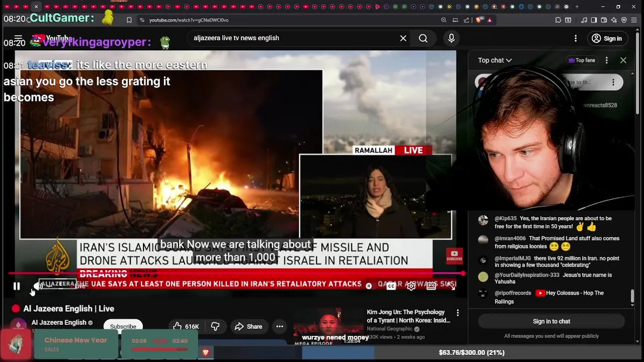The width and height of the screenshot is (644, 362).
Task: Toggle the autoplay switch in player
Action: tap(369, 286)
